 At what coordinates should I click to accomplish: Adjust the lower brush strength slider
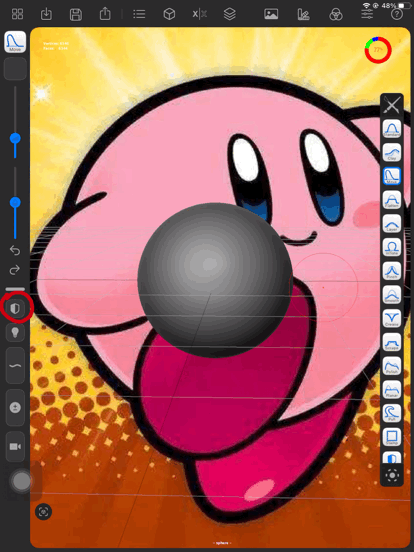tap(15, 202)
